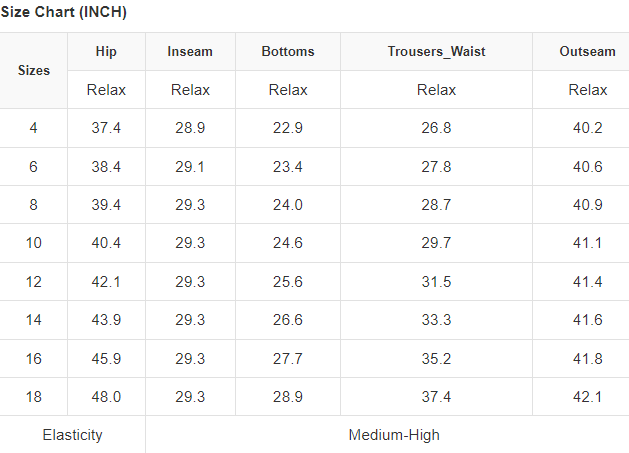Click the Trousers_Waist column header
Viewport: 629px width, 453px height.
tap(436, 52)
